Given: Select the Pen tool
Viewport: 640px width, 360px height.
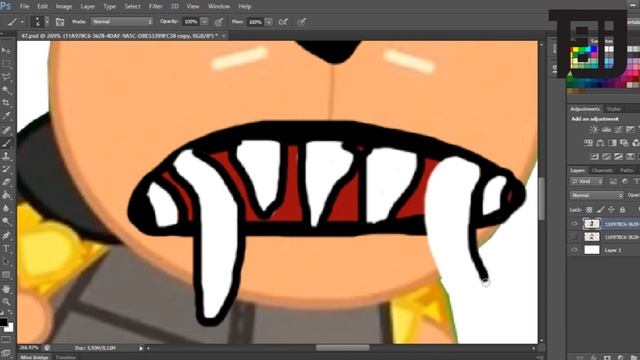Looking at the screenshot, I should coord(6,236).
